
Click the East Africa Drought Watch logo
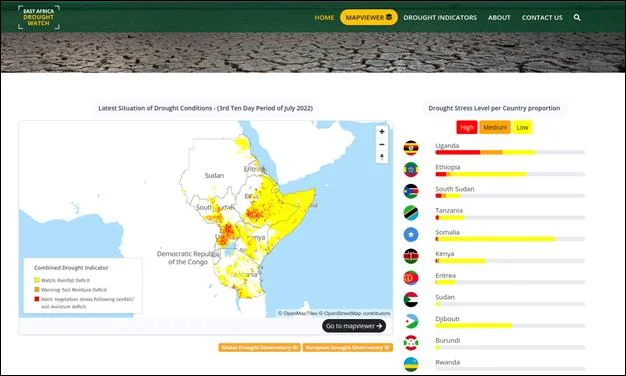[39, 17]
